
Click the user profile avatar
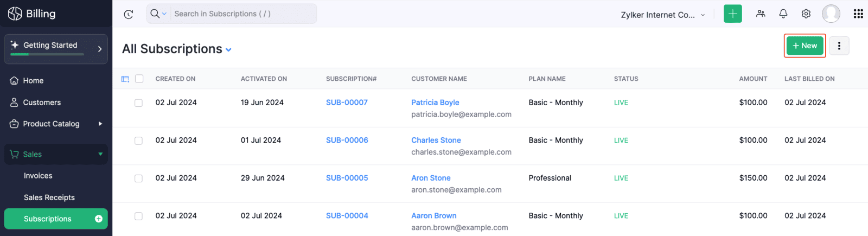(x=831, y=14)
